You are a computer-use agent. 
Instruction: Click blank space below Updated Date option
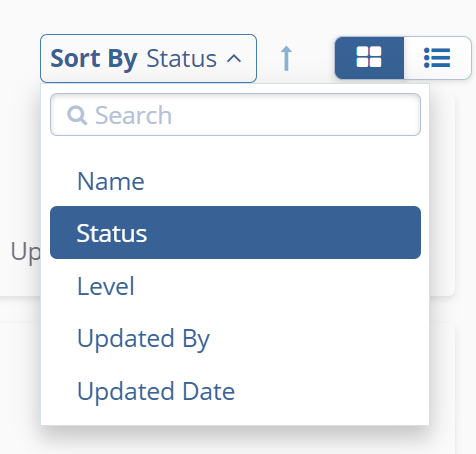click(x=235, y=421)
